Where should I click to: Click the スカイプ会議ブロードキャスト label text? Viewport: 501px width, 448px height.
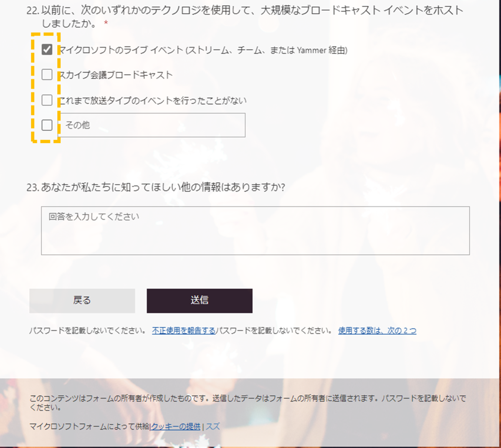click(115, 75)
